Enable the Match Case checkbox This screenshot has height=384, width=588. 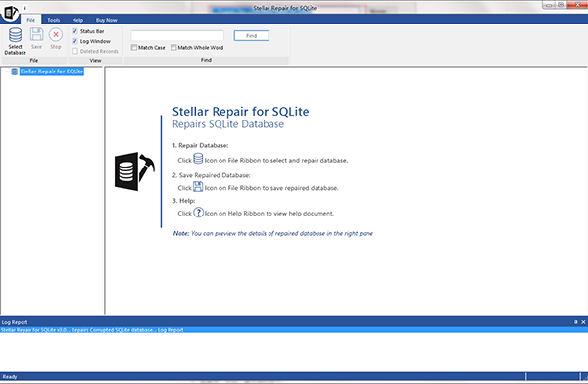[134, 48]
